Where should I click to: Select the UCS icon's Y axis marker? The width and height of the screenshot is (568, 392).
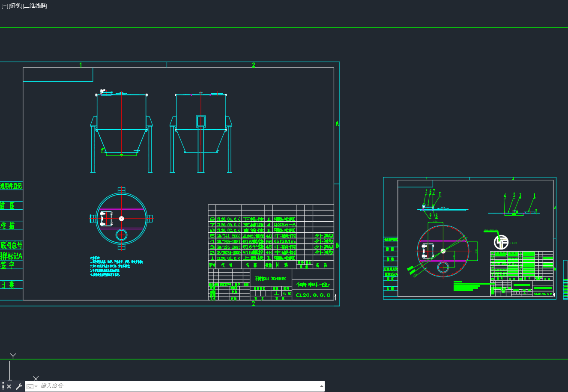[x=13, y=356]
